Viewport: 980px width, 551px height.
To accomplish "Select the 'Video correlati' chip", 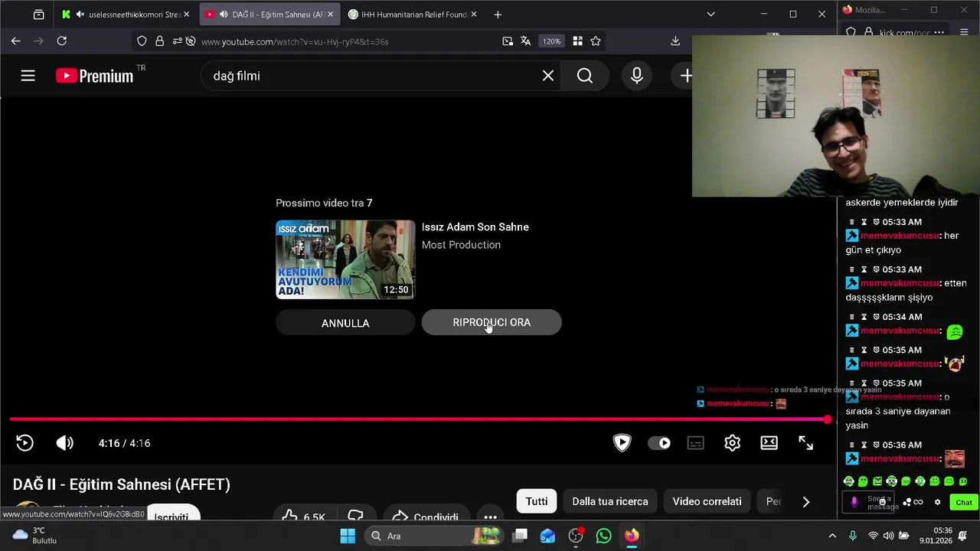I will click(707, 501).
